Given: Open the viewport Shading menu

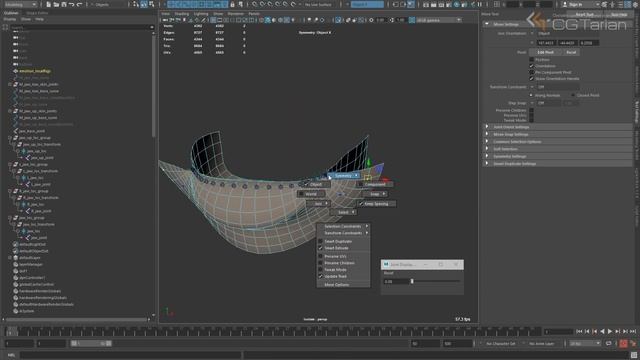Looking at the screenshot, I should [x=182, y=13].
